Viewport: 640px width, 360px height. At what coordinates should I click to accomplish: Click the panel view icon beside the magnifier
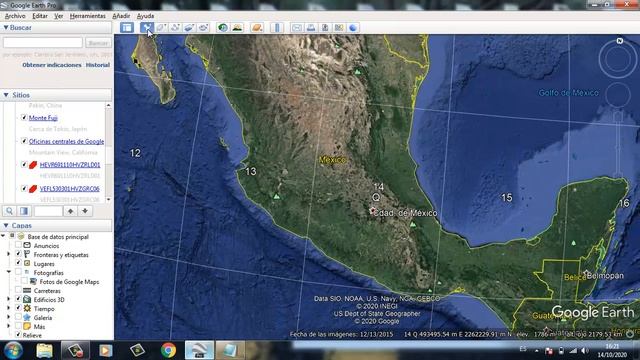[x=24, y=211]
